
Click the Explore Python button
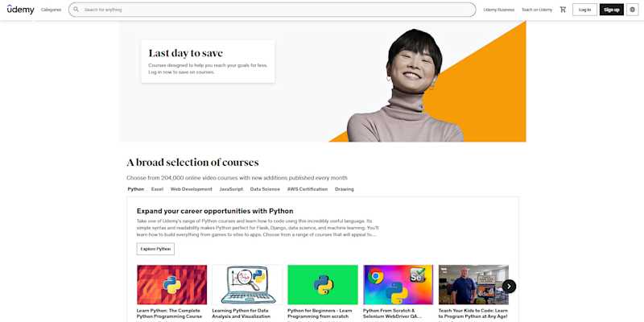(x=155, y=249)
